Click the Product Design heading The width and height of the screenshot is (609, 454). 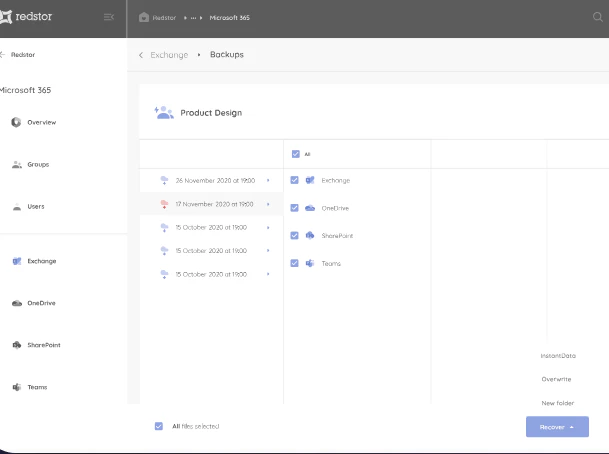pyautogui.click(x=211, y=113)
